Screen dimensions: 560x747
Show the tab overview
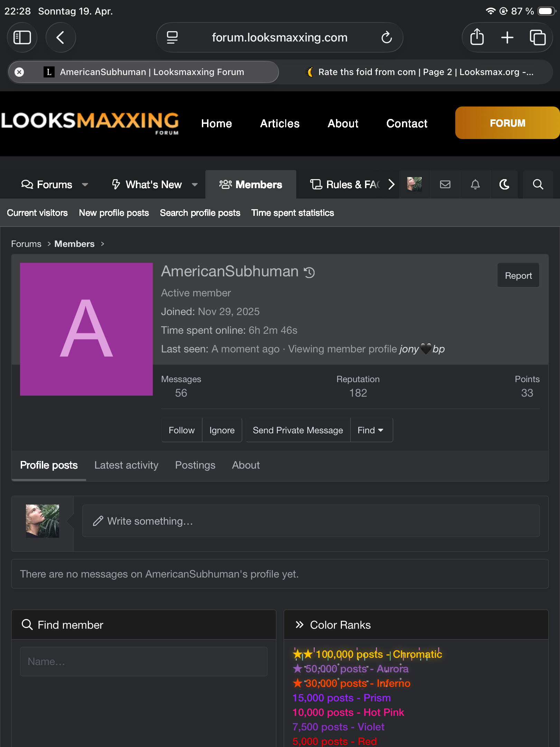point(538,37)
